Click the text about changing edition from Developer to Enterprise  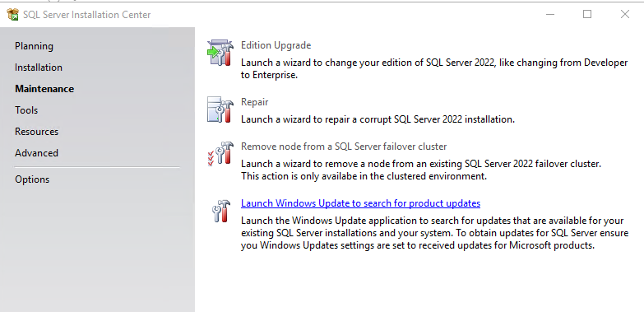pyautogui.click(x=434, y=68)
